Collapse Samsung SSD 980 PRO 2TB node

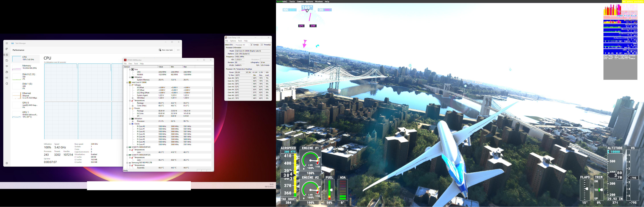(x=127, y=162)
